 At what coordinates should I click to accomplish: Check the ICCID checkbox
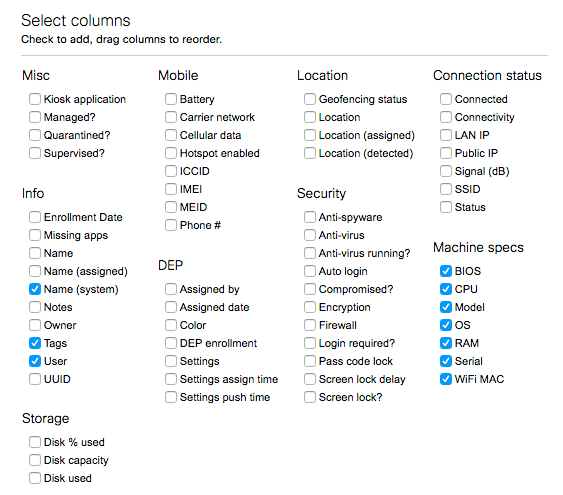[171, 171]
